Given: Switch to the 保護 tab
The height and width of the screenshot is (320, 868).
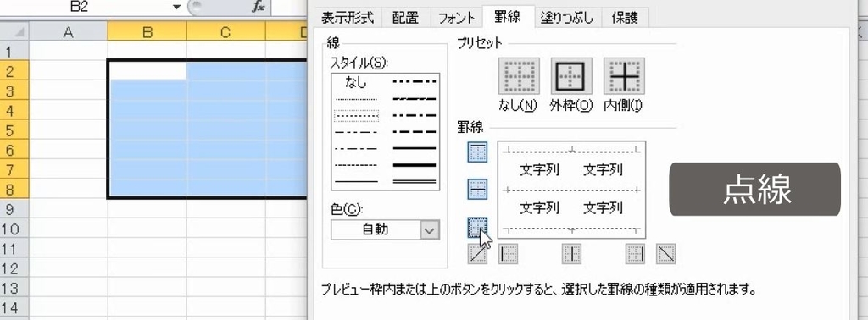Looking at the screenshot, I should 625,19.
